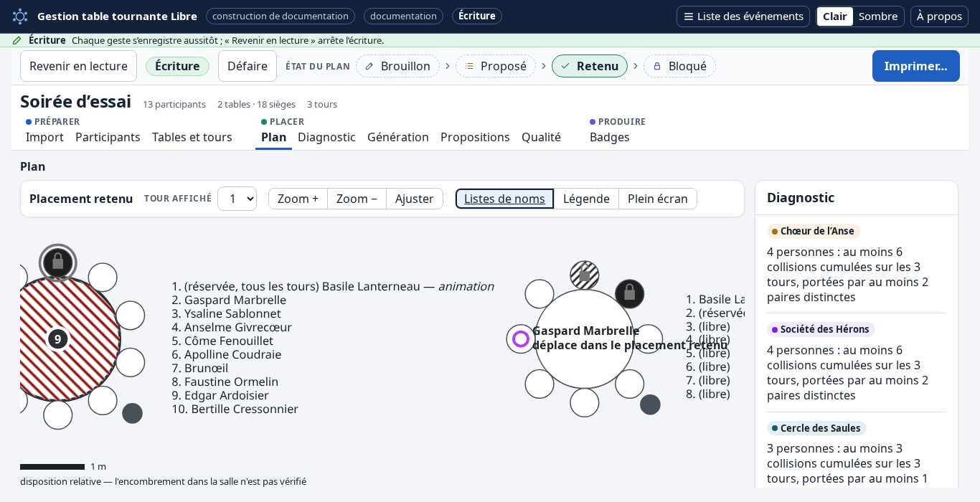Open the À propos dialog
980x502 pixels.
tap(939, 16)
